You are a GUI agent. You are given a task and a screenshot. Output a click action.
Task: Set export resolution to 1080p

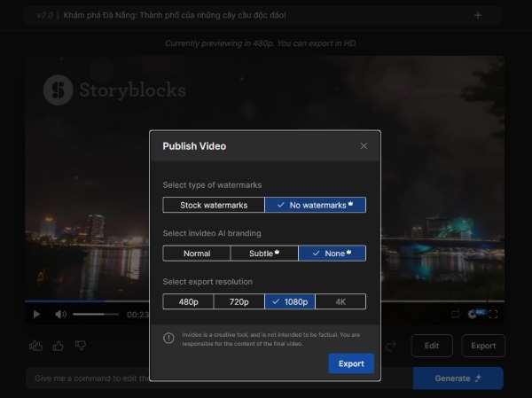pos(290,301)
